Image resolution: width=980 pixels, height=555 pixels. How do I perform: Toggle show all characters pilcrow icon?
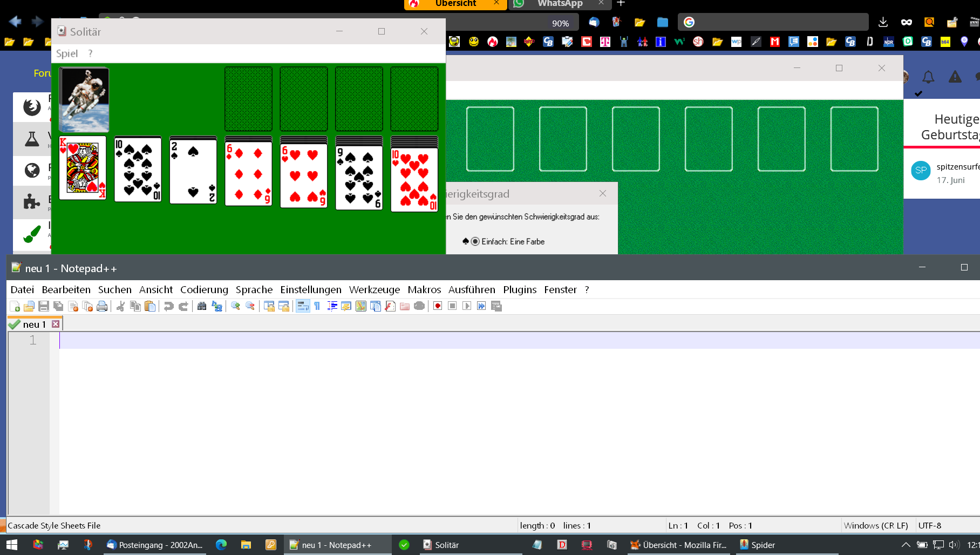coord(317,307)
